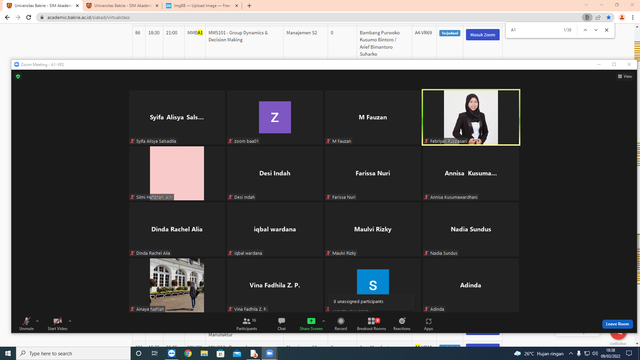The height and width of the screenshot is (360, 640).
Task: Open the Chat panel
Action: pyautogui.click(x=281, y=323)
